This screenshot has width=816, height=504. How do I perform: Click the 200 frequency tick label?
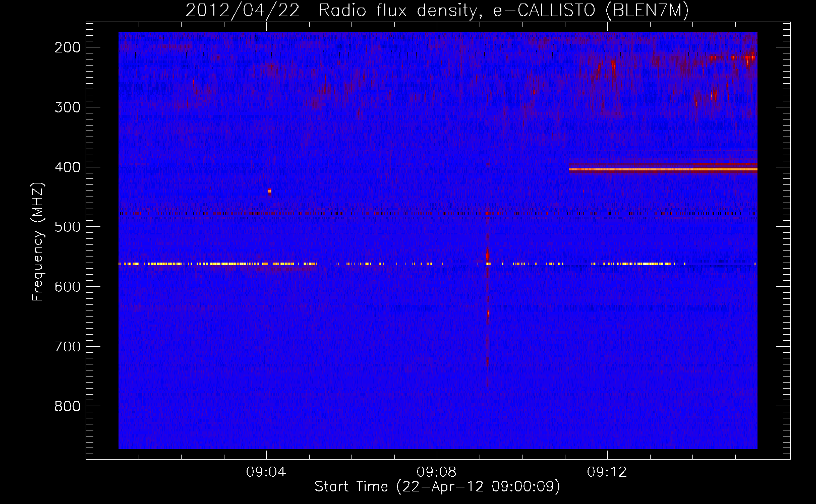(x=68, y=47)
